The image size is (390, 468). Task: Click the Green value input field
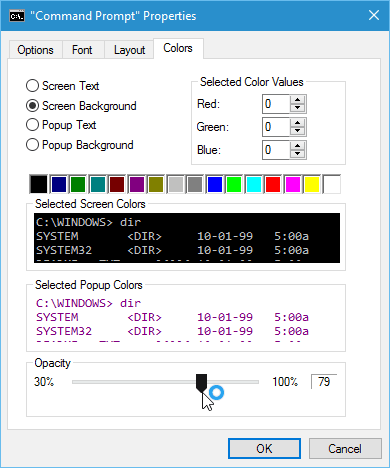276,127
